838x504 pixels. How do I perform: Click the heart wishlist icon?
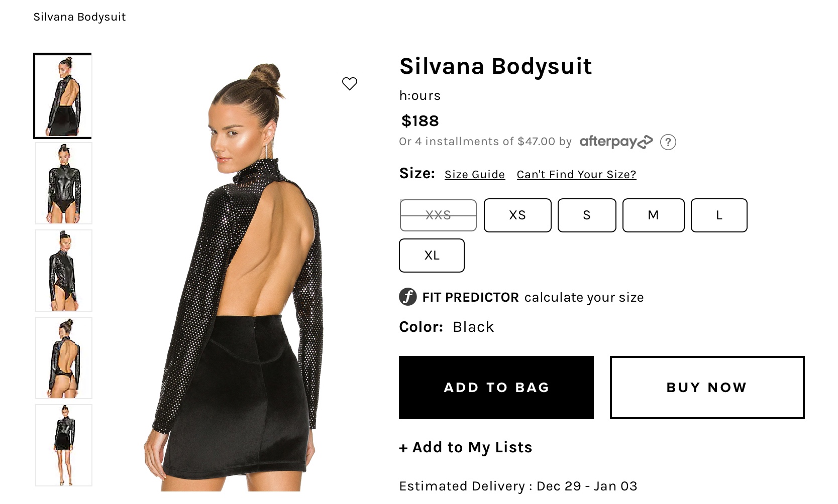pos(350,83)
